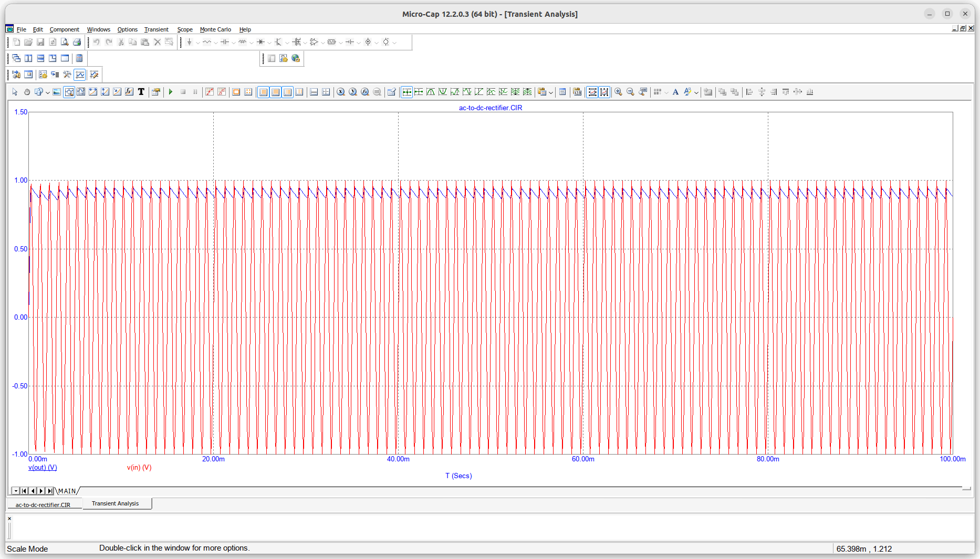This screenshot has width=980, height=559.
Task: Open the Scope menu
Action: click(x=185, y=29)
